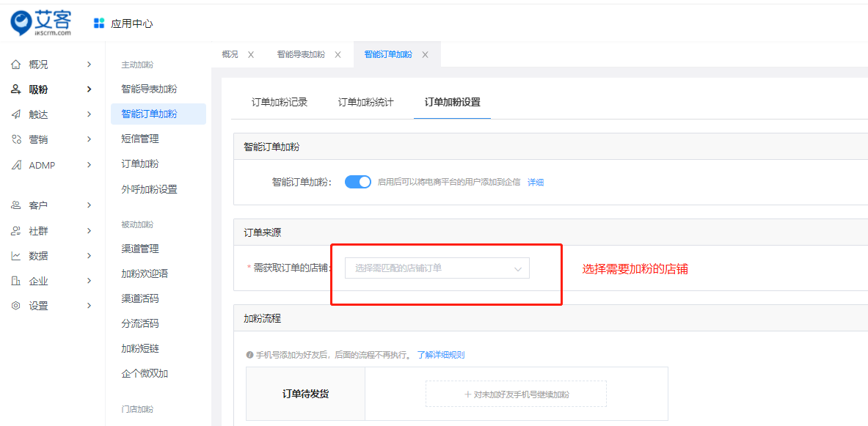The height and width of the screenshot is (426, 868).
Task: Click 对未加好友手机号继续加粉 button
Action: point(516,394)
